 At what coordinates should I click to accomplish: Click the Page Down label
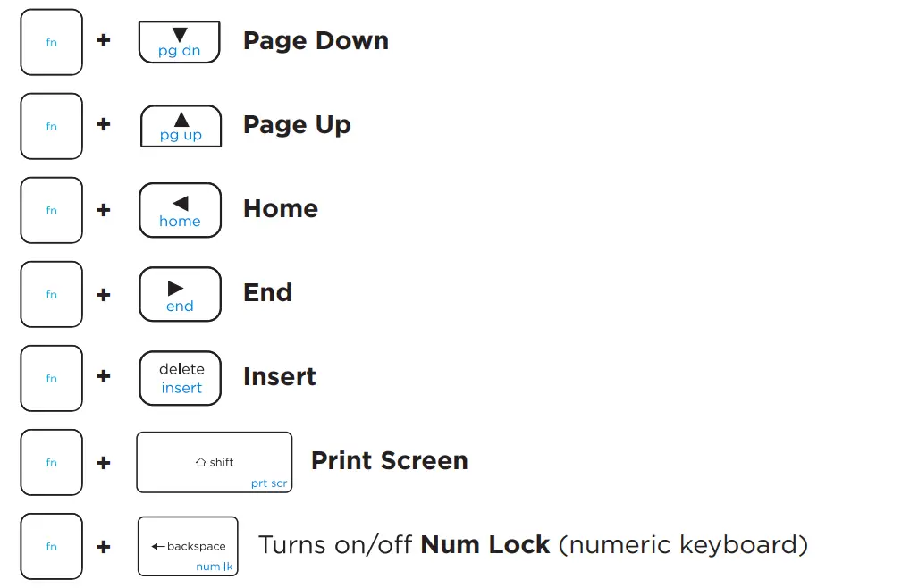coord(316,41)
